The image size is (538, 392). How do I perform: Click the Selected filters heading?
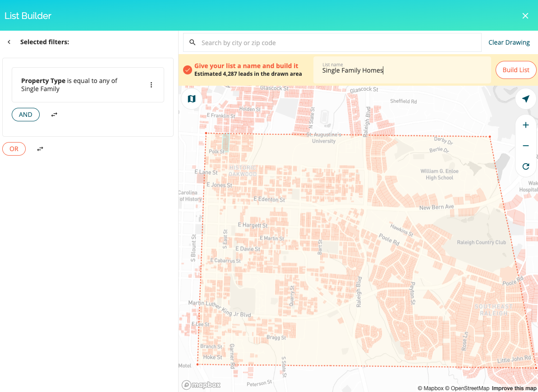pos(45,42)
